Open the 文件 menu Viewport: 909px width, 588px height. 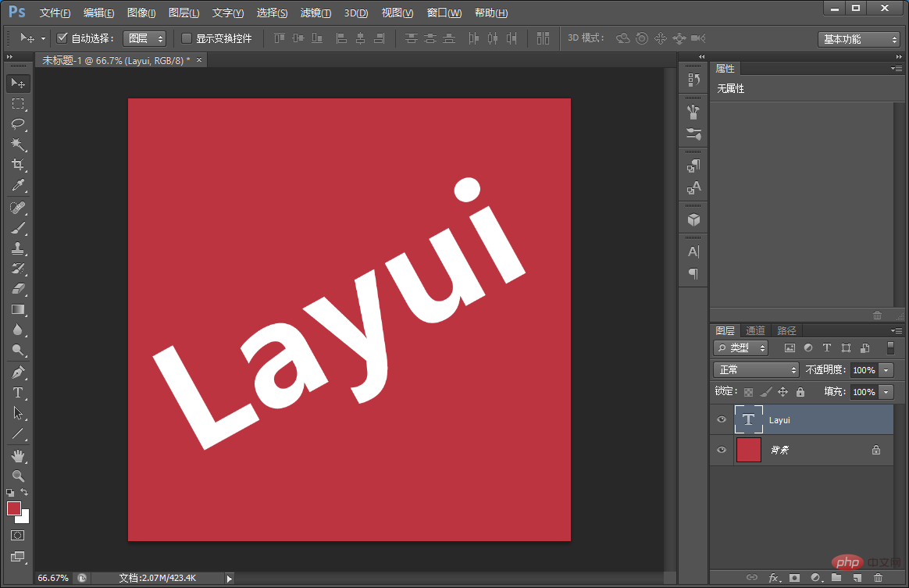tap(55, 12)
